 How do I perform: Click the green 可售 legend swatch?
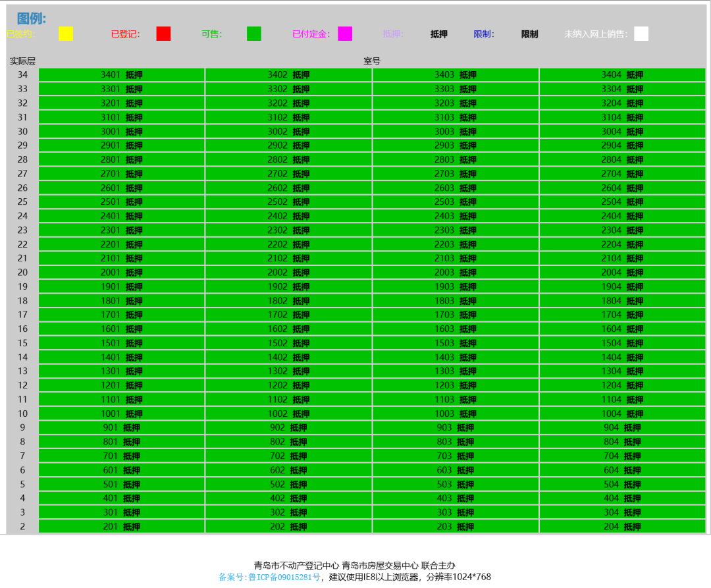pos(254,34)
